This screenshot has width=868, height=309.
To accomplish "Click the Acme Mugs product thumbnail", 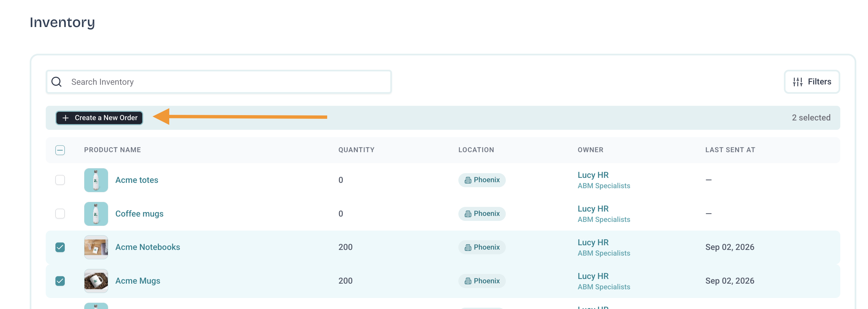I will click(96, 281).
